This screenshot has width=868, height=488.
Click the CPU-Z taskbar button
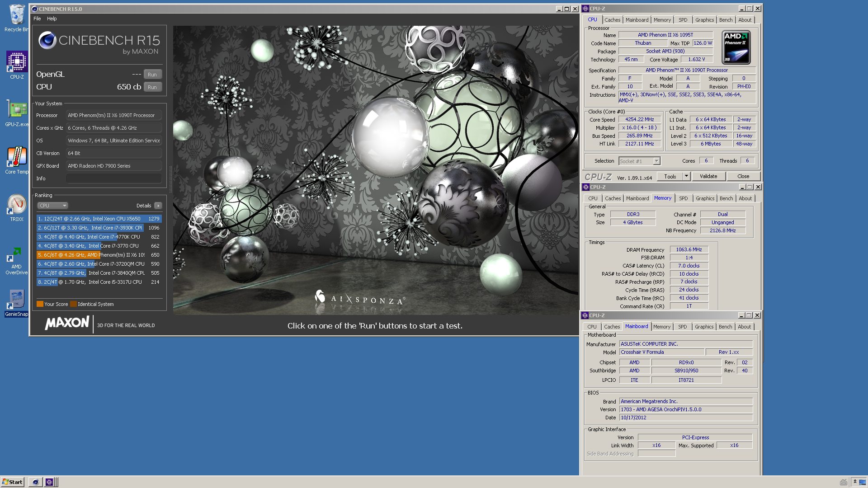click(x=49, y=482)
